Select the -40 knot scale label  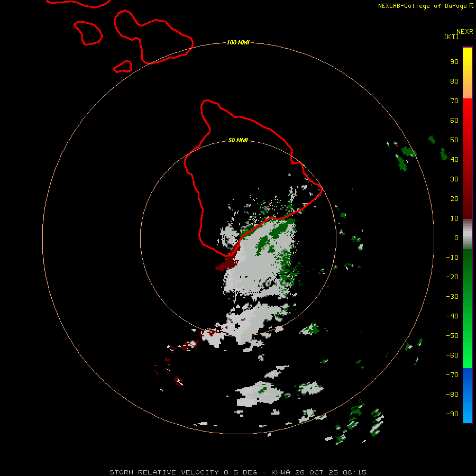click(452, 316)
